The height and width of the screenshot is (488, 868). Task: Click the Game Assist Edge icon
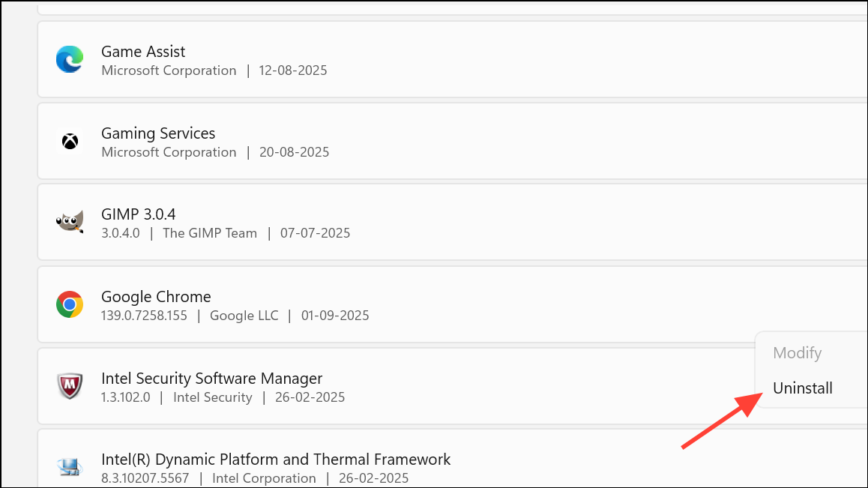[x=70, y=60]
